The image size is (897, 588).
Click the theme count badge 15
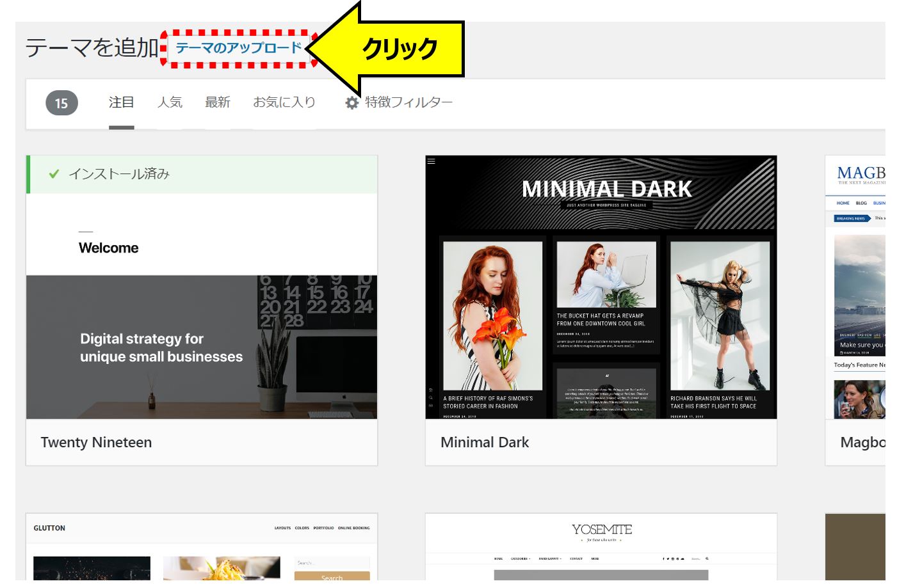coord(61,103)
